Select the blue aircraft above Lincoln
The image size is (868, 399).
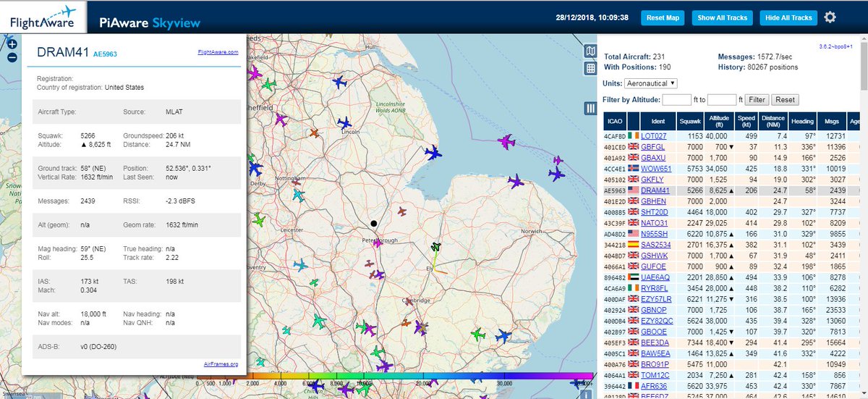pyautogui.click(x=344, y=122)
